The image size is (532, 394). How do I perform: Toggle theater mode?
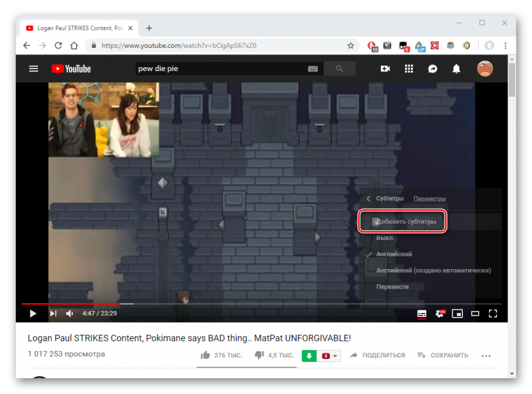click(475, 314)
